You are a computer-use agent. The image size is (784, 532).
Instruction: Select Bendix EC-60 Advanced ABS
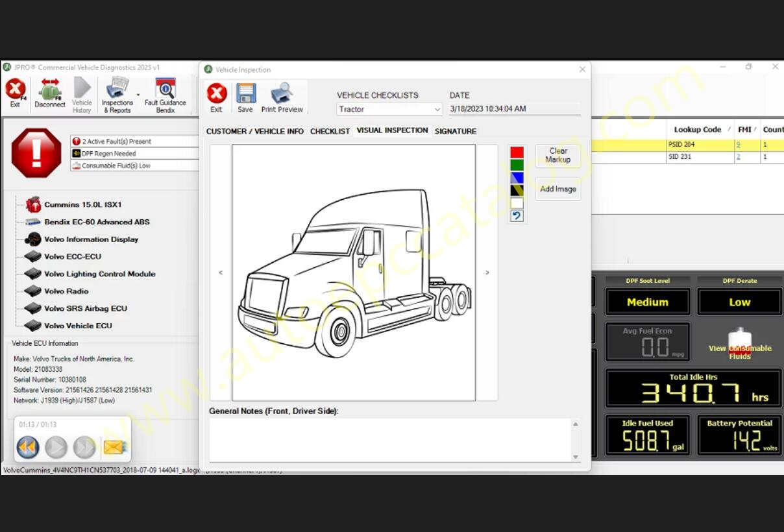(x=97, y=222)
